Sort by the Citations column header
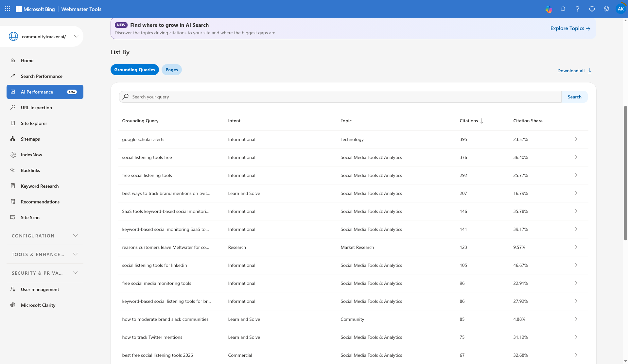 [471, 121]
